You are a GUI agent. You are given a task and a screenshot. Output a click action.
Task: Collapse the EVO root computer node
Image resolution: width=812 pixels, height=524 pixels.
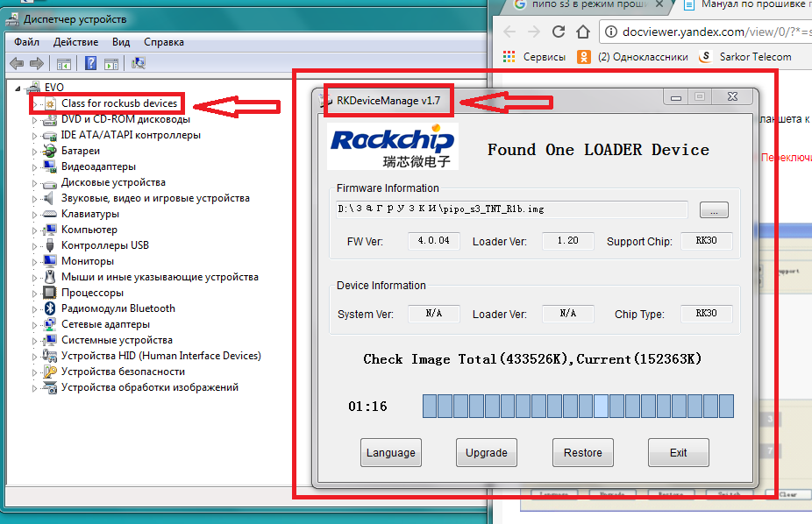pyautogui.click(x=19, y=88)
